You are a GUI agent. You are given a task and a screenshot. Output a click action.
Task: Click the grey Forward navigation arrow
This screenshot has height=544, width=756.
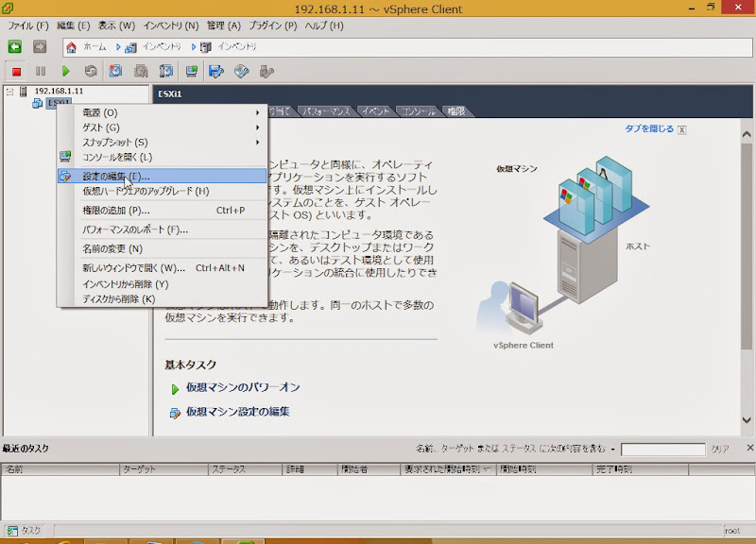[x=40, y=46]
